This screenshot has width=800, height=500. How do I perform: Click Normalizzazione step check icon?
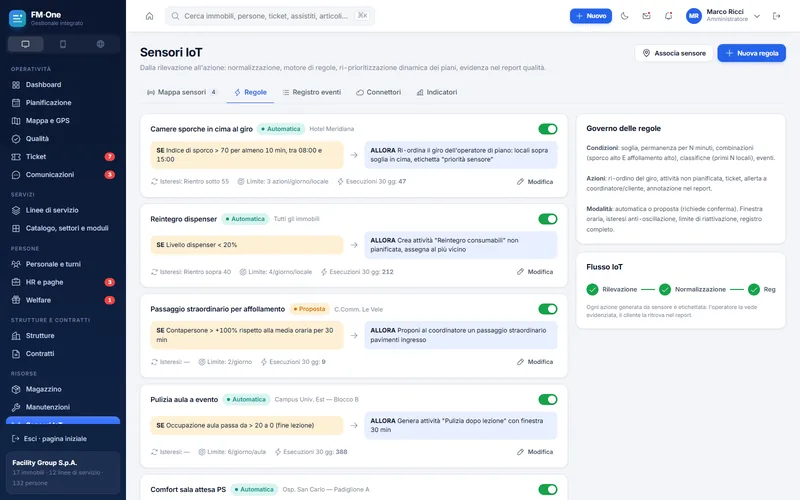665,290
